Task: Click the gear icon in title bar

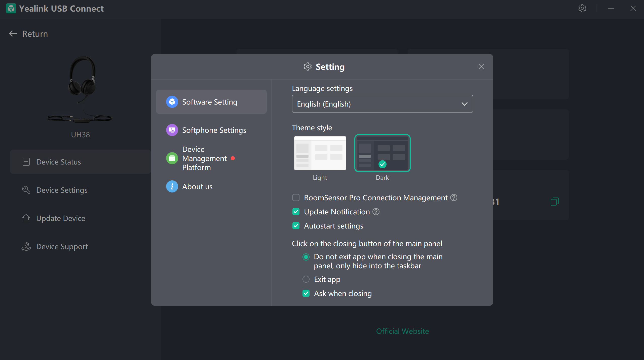Action: pyautogui.click(x=582, y=9)
